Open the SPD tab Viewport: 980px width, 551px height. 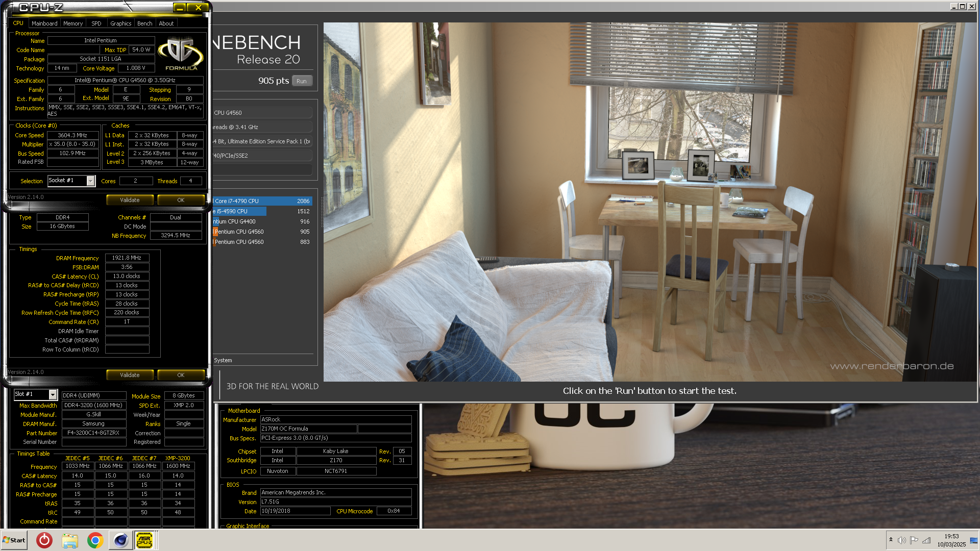point(96,23)
